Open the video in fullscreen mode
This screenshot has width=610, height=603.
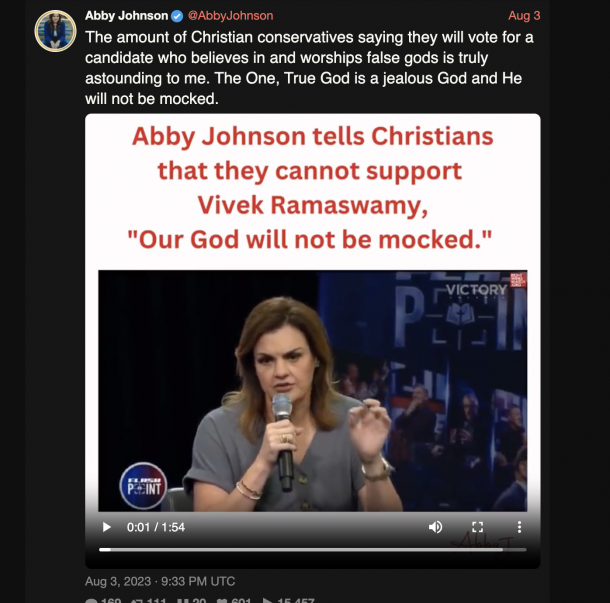(478, 527)
